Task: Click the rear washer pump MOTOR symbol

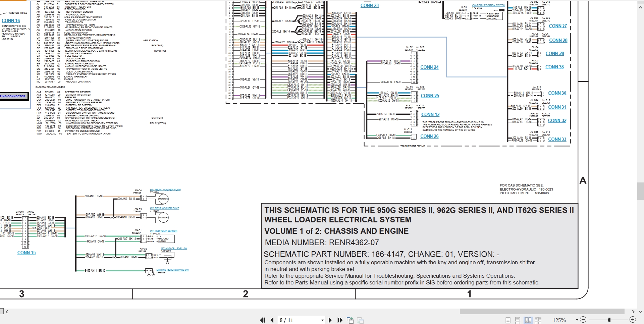Action: 163,218
